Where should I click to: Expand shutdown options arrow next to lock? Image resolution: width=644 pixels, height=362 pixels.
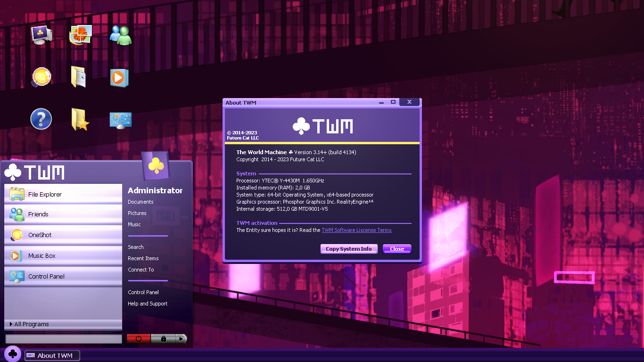181,338
